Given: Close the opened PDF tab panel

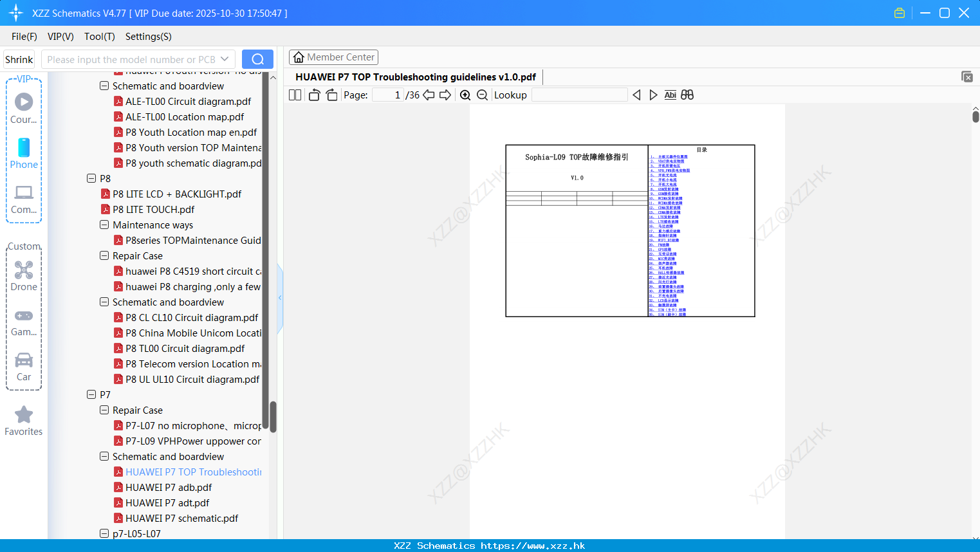Looking at the screenshot, I should pos(967,77).
